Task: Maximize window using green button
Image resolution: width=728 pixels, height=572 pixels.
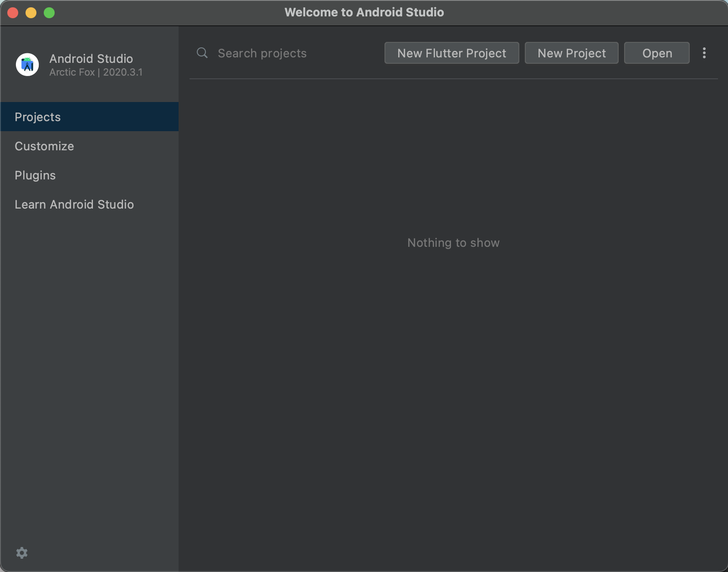Action: pyautogui.click(x=49, y=13)
